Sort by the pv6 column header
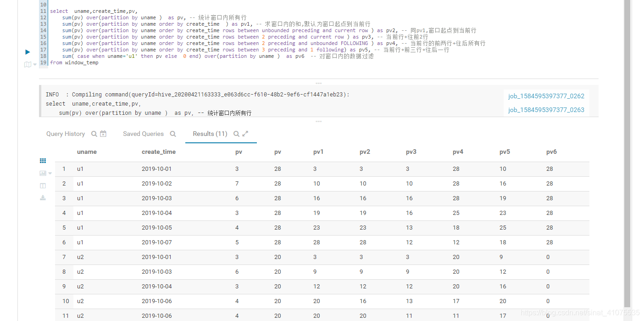 (x=551, y=152)
